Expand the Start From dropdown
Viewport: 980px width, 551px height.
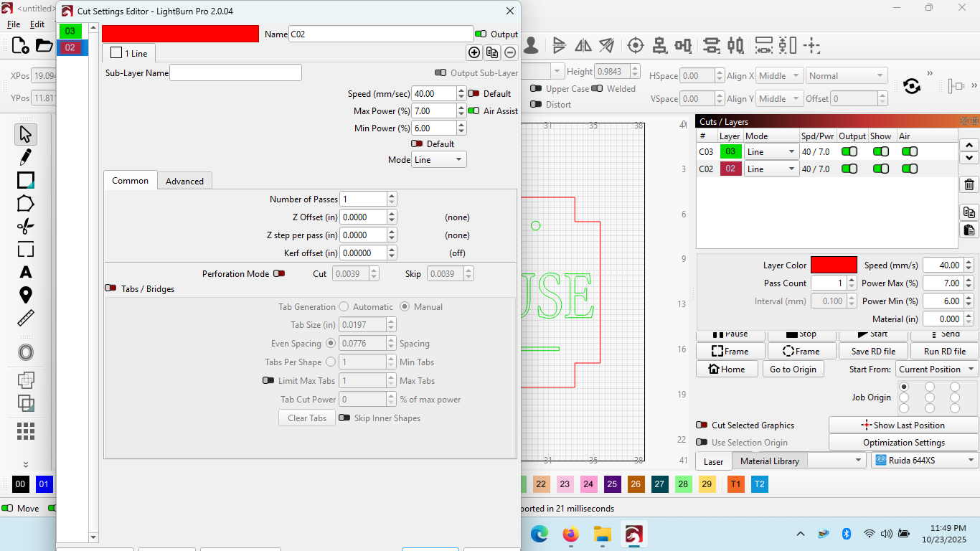click(936, 369)
